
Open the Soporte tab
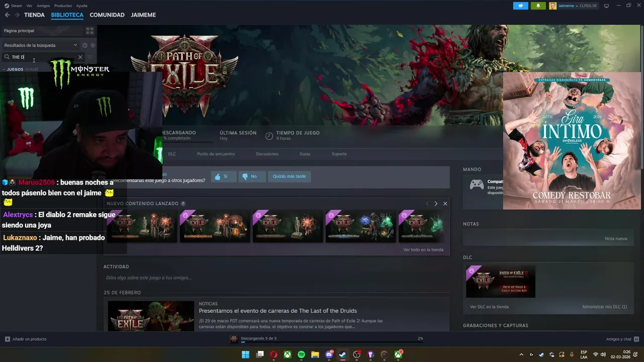339,154
